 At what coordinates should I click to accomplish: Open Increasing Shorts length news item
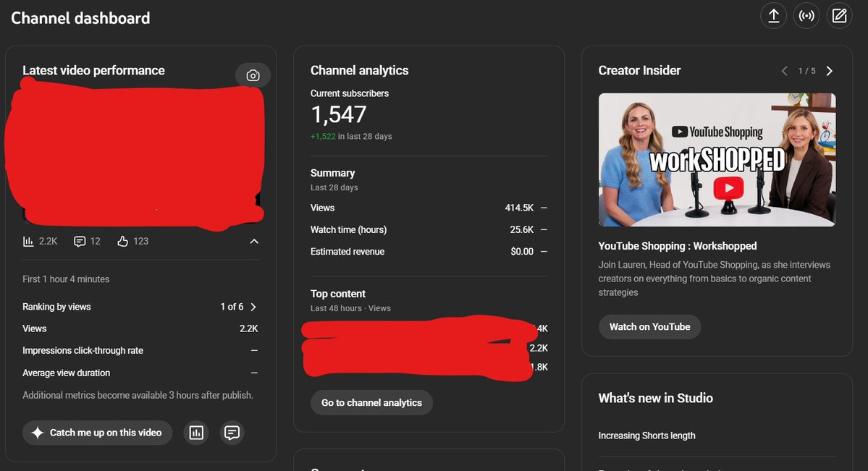(646, 436)
